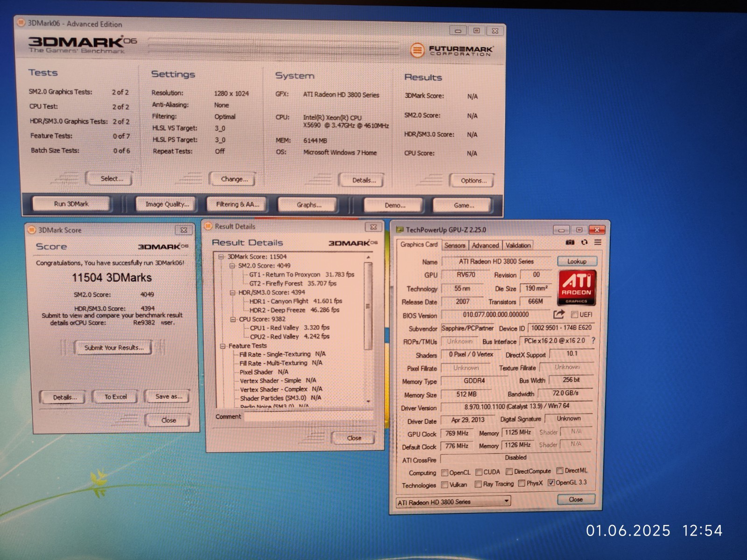747x560 pixels.
Task: Click the Graphs button
Action: point(309,205)
